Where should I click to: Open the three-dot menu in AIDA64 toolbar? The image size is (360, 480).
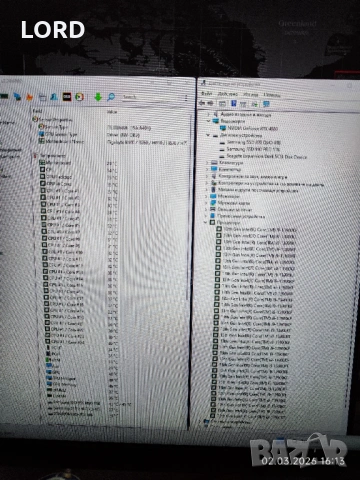186,98
